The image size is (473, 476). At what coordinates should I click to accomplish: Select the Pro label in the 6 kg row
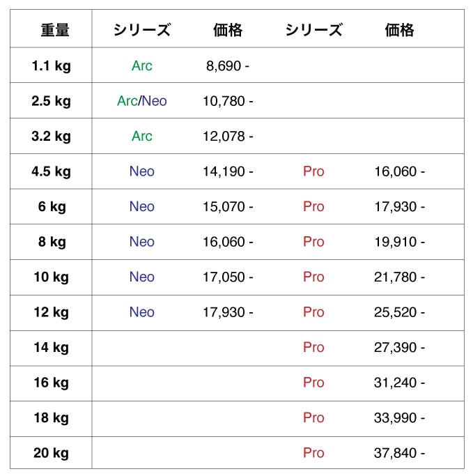click(x=313, y=207)
